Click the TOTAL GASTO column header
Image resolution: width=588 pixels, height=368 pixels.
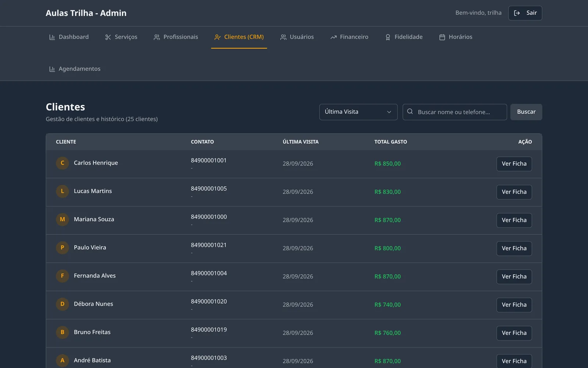pos(391,142)
